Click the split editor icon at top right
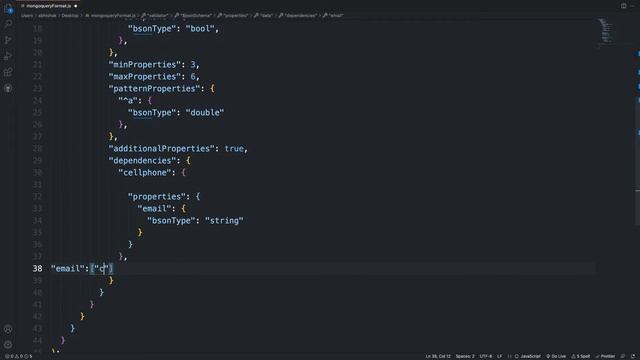This screenshot has height=360, width=640. point(623,6)
